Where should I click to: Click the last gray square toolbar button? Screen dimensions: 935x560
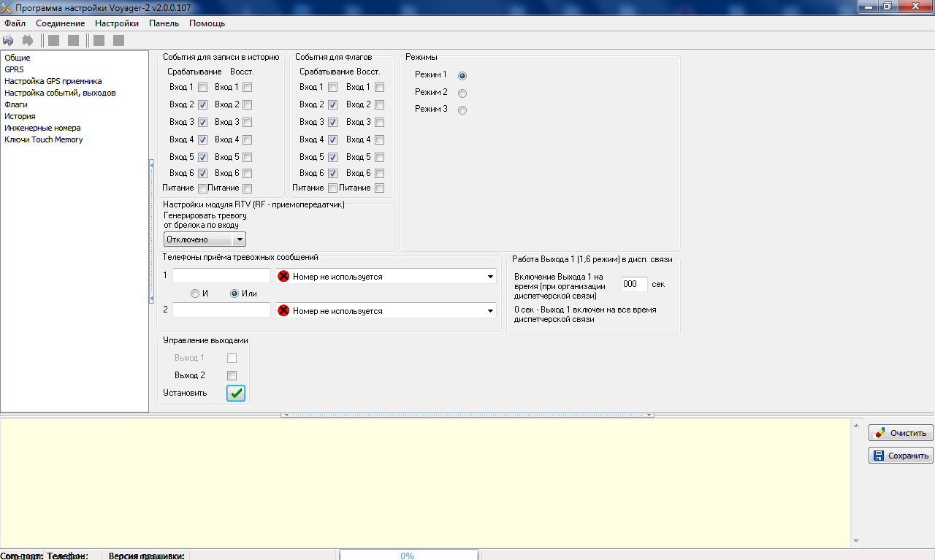tap(118, 41)
